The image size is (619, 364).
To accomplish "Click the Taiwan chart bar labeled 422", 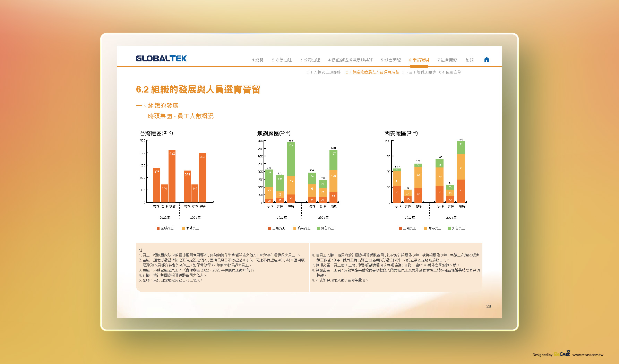I will (172, 176).
